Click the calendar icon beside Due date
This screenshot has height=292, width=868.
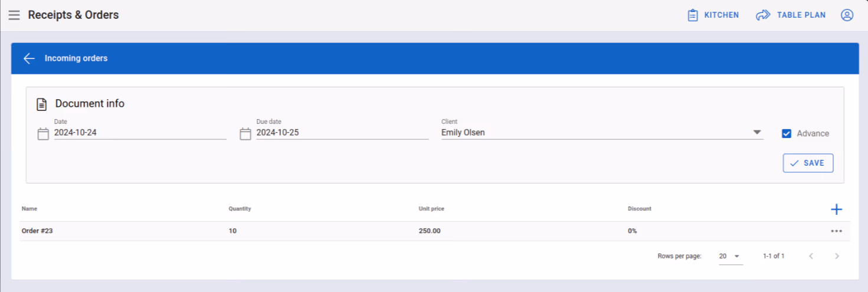tap(245, 134)
